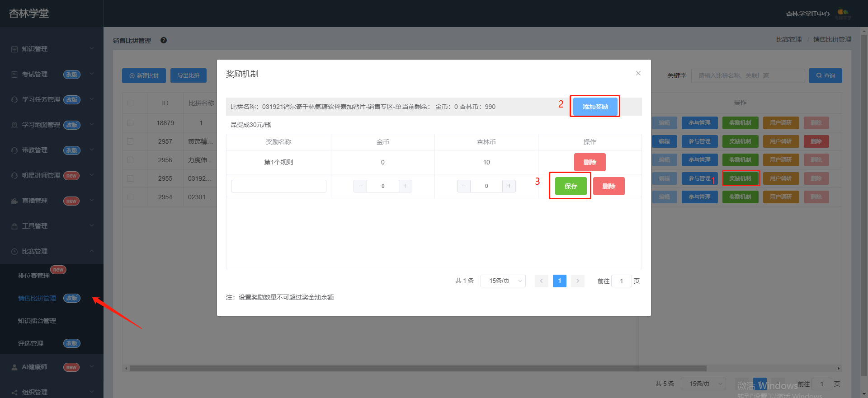Screen dimensions: 868x398
Task: Check the row with ID 2954
Action: pyautogui.click(x=130, y=197)
